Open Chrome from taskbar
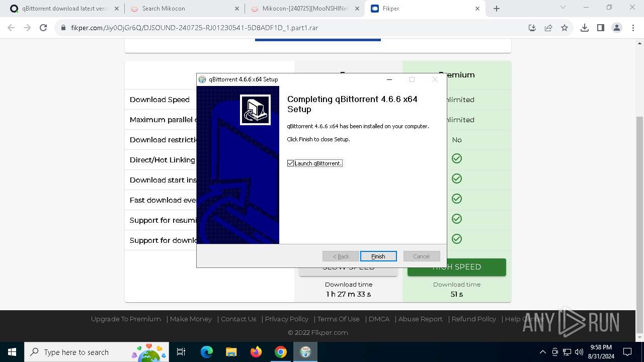The width and height of the screenshot is (644, 362). click(281, 352)
